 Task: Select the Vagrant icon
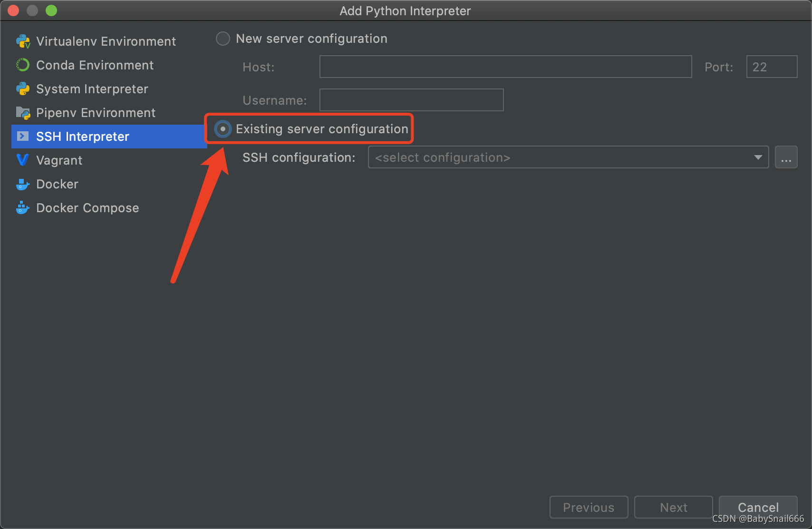coord(22,160)
